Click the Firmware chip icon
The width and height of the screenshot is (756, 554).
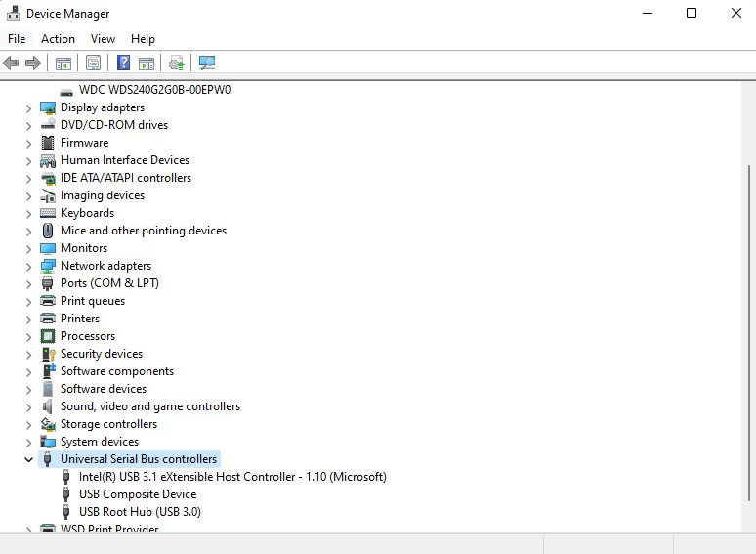pyautogui.click(x=48, y=143)
